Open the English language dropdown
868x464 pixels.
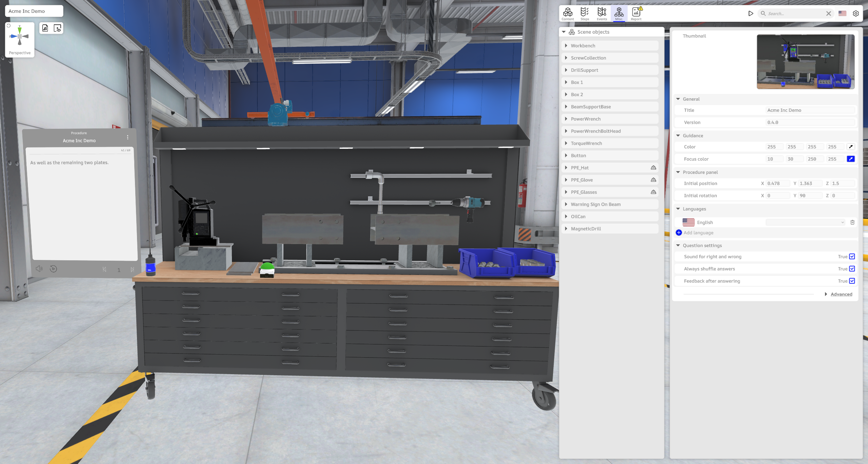click(x=805, y=222)
